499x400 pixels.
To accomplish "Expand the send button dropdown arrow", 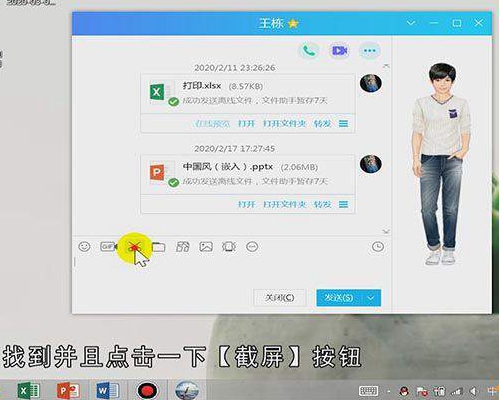I will pos(371,298).
